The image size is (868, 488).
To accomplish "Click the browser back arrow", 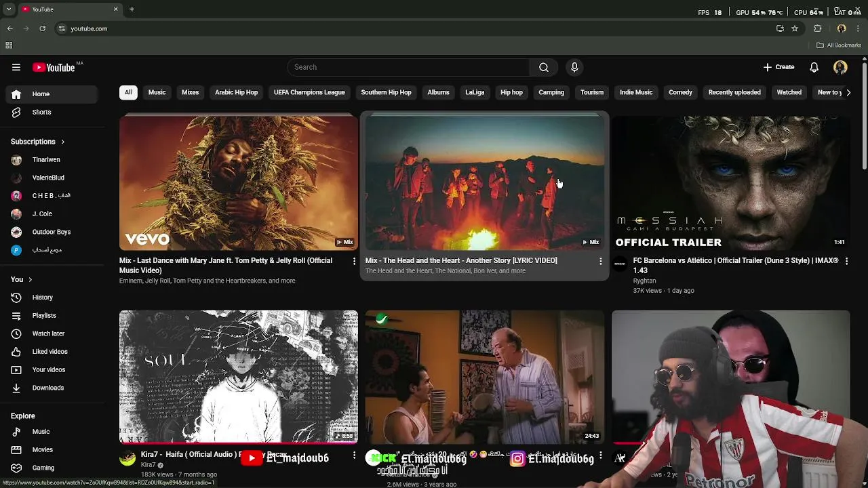I will point(10,28).
